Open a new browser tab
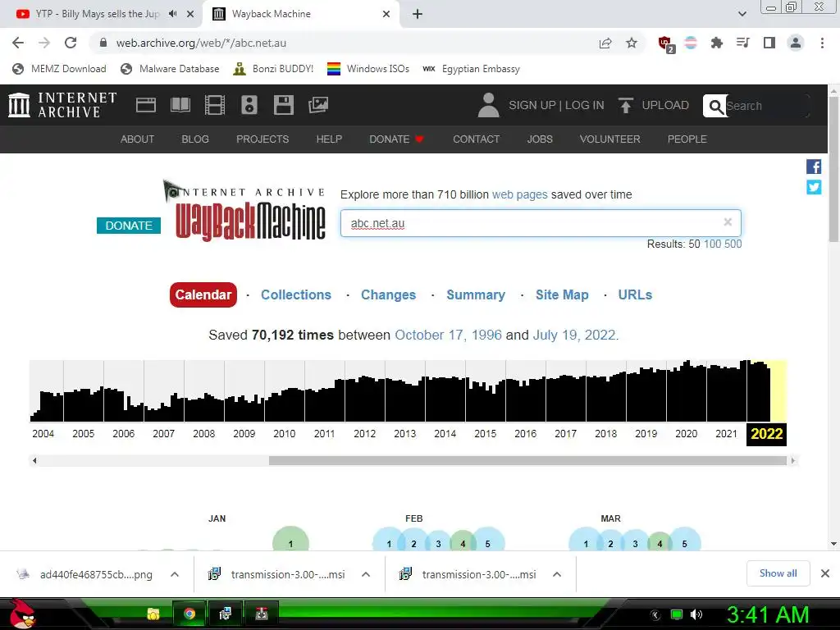The width and height of the screenshot is (840, 630). 418,14
